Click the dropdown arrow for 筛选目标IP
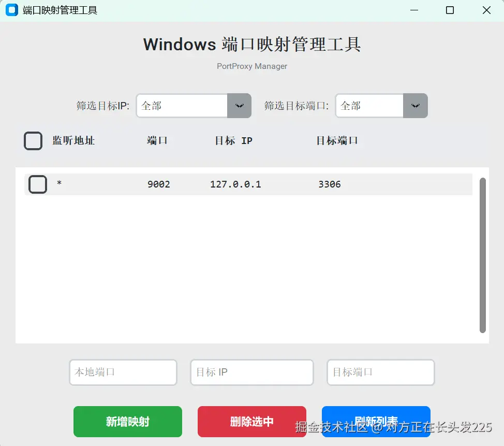The image size is (504, 446). click(239, 106)
